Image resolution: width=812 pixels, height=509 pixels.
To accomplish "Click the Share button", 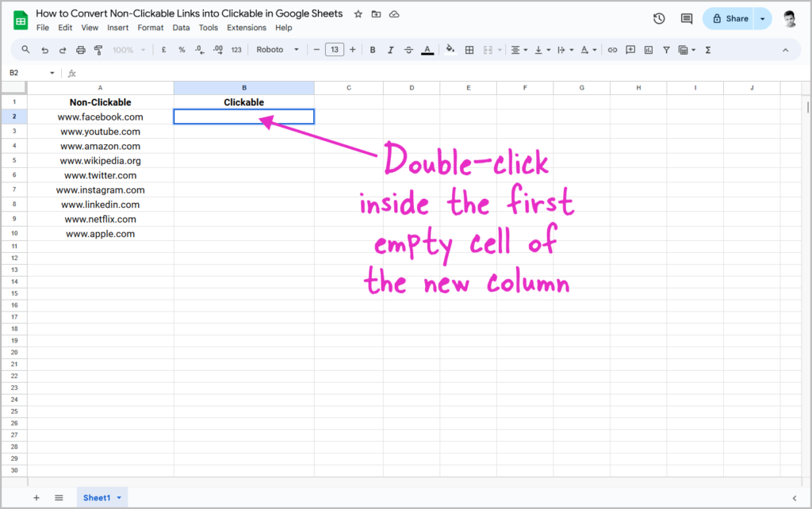I will click(x=730, y=19).
